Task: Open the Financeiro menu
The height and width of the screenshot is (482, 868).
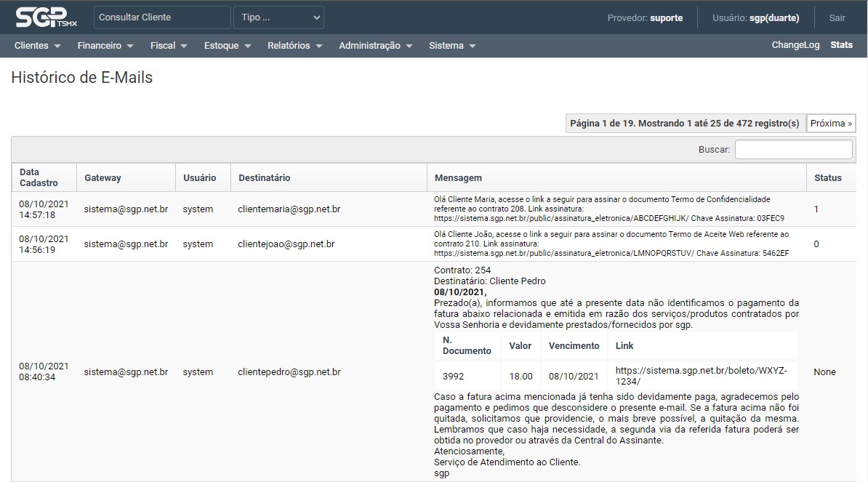Action: 105,45
